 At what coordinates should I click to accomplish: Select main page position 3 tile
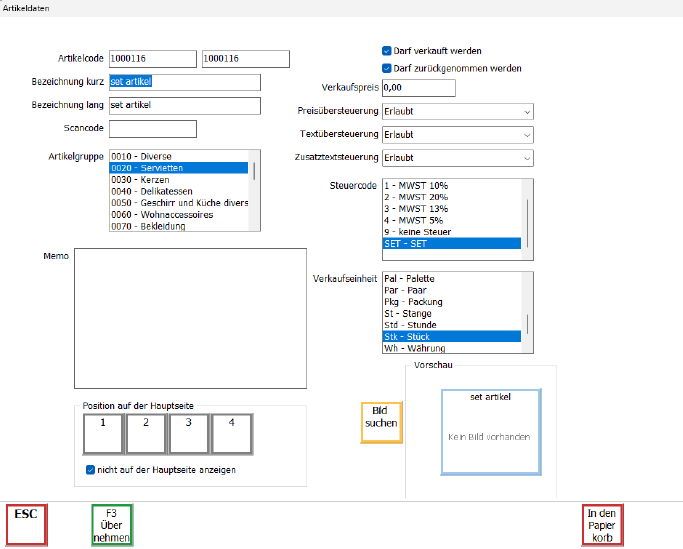pos(188,432)
